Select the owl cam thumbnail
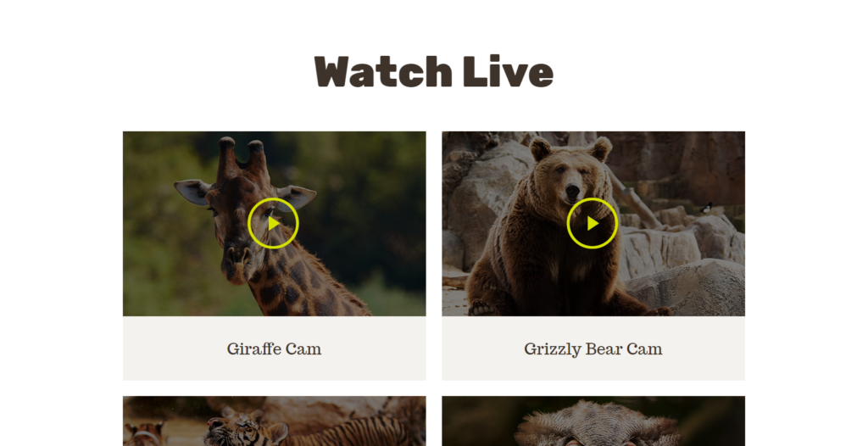The height and width of the screenshot is (446, 868). [x=593, y=421]
